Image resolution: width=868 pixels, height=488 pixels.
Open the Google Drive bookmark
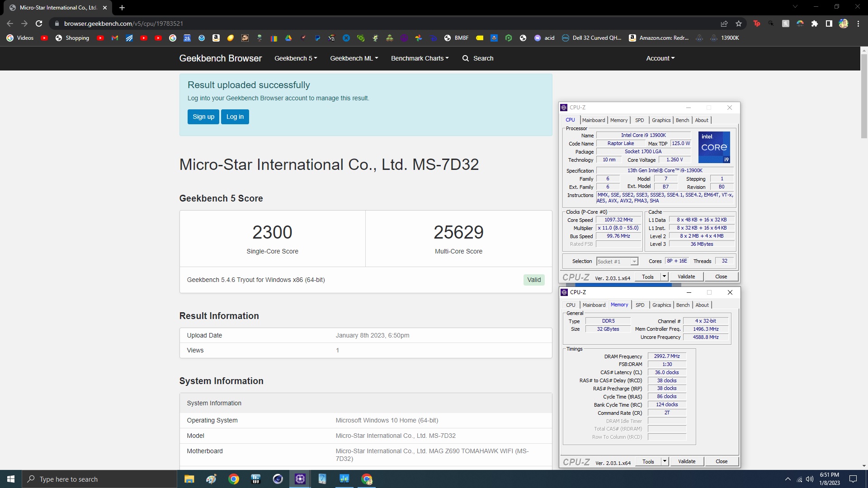tap(288, 38)
